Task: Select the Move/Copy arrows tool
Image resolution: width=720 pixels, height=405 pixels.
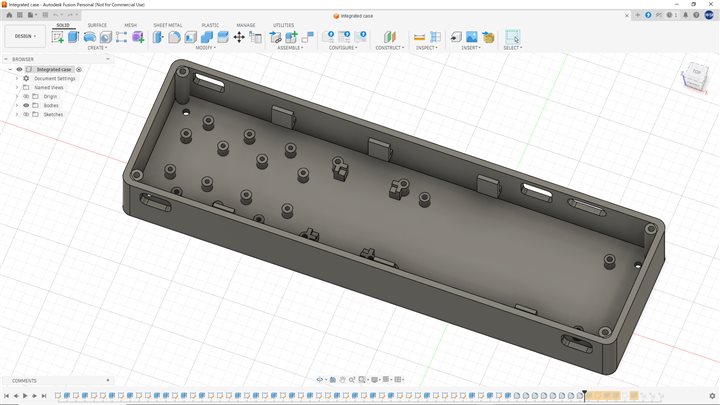Action: 239,37
